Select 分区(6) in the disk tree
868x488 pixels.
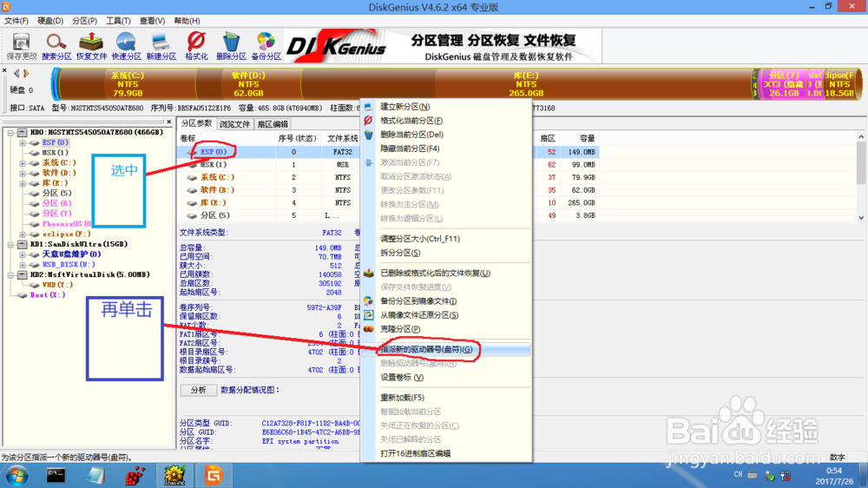pyautogui.click(x=56, y=203)
